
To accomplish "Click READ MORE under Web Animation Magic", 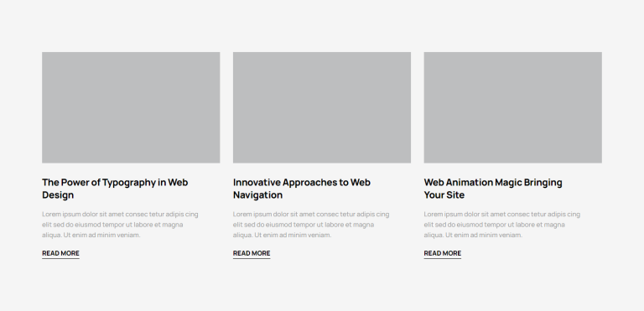I will [x=443, y=253].
